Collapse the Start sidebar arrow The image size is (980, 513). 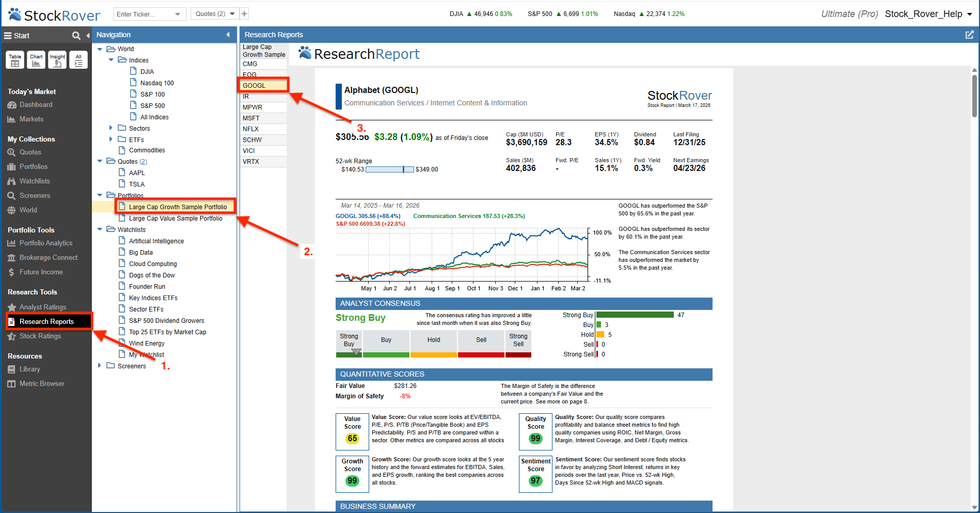(x=88, y=36)
